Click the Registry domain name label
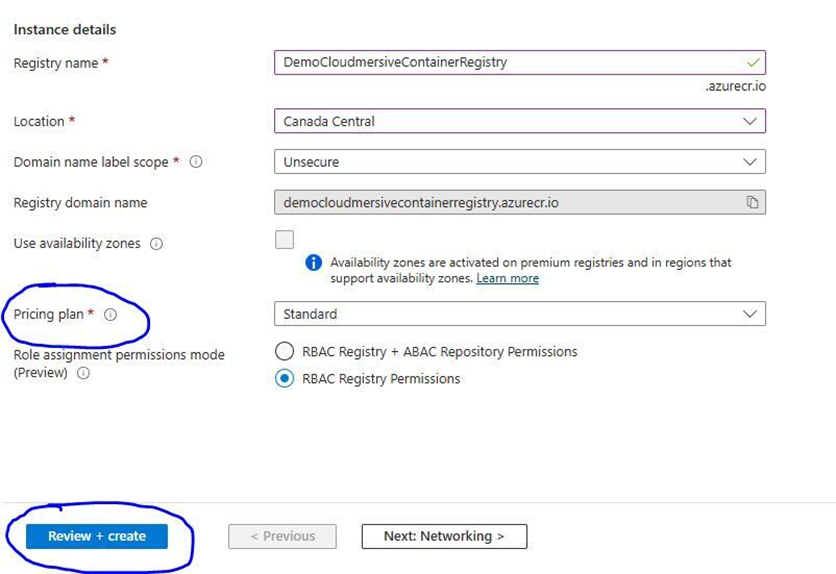Screen dimensions: 836x574 pyautogui.click(x=81, y=203)
